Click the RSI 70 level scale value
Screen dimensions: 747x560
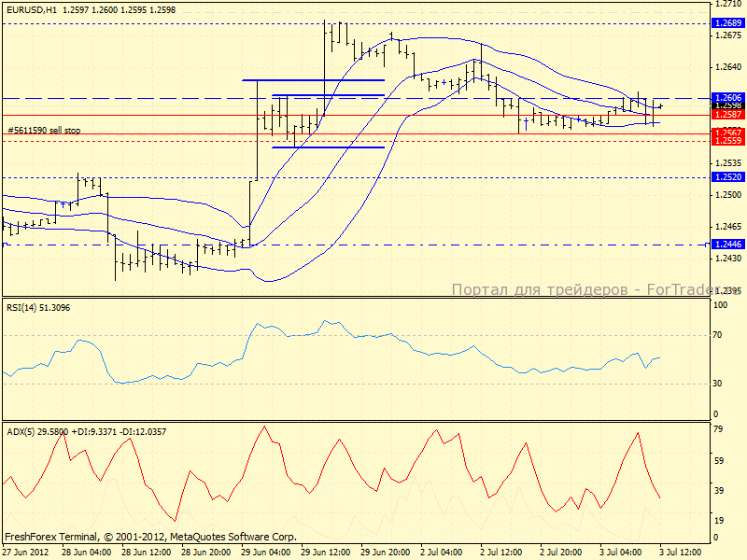[717, 335]
